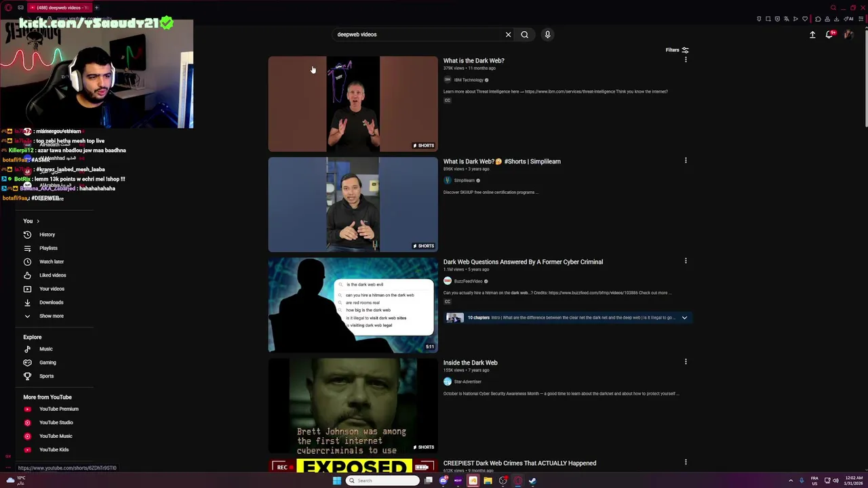This screenshot has height=488, width=868.
Task: Click the browser heart bookmark icon
Action: (805, 19)
